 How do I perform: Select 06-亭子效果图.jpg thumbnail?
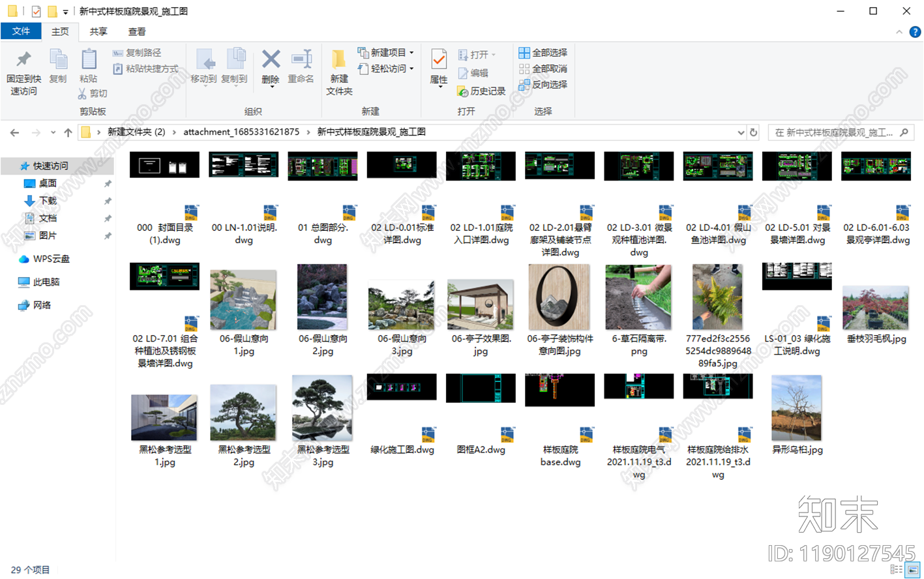[x=481, y=304]
